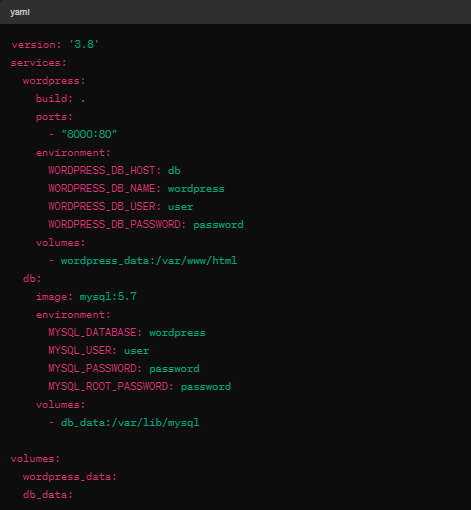Click the db_data: volume definition

[x=48, y=495]
